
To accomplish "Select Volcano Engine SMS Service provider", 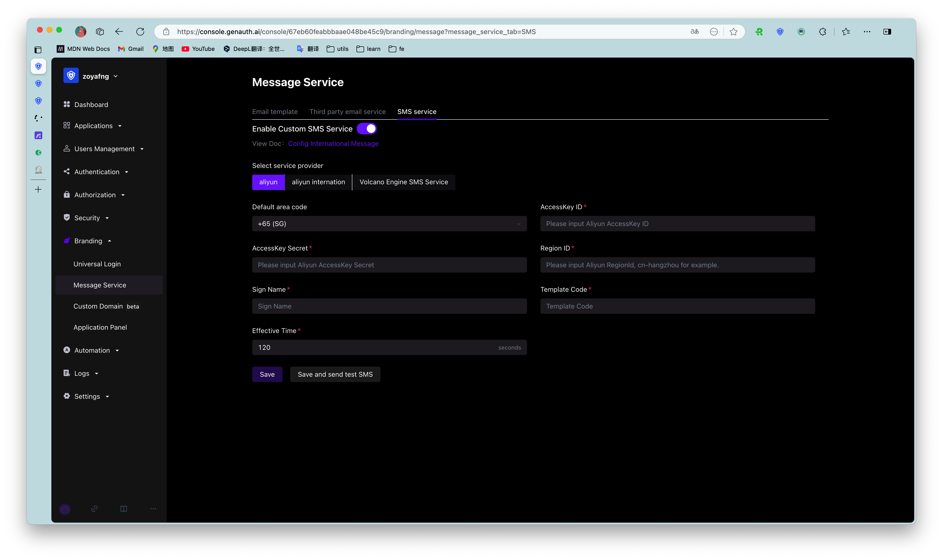I will tap(403, 182).
